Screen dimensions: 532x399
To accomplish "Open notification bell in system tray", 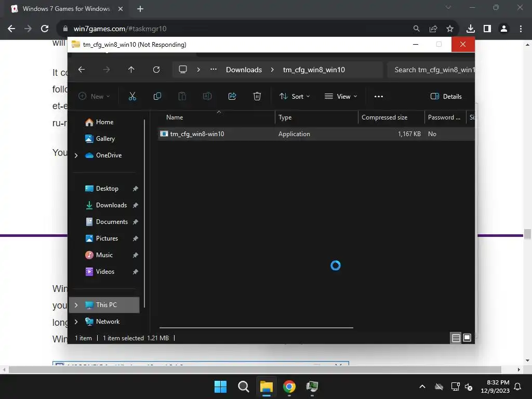I will pyautogui.click(x=518, y=387).
